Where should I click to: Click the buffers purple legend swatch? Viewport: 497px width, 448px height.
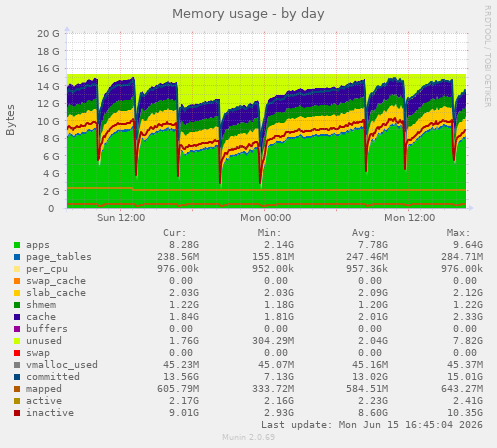click(17, 329)
